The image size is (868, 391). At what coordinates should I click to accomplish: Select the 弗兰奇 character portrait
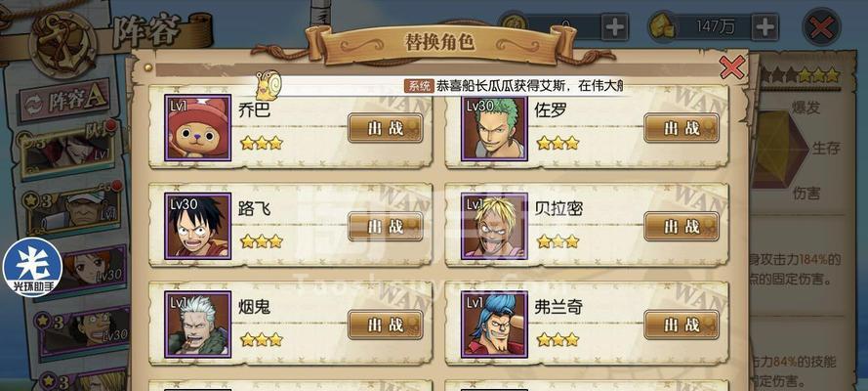pyautogui.click(x=494, y=325)
